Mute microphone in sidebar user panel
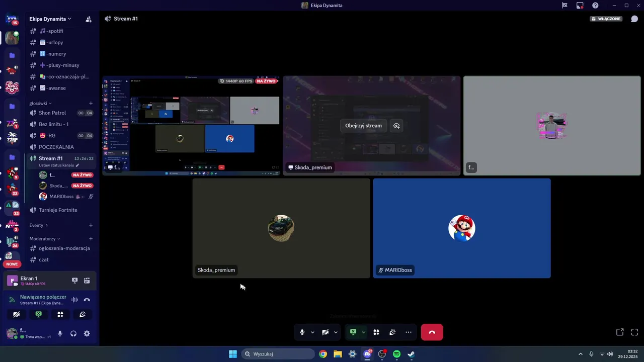Screen dimensions: 644x362 60,333
